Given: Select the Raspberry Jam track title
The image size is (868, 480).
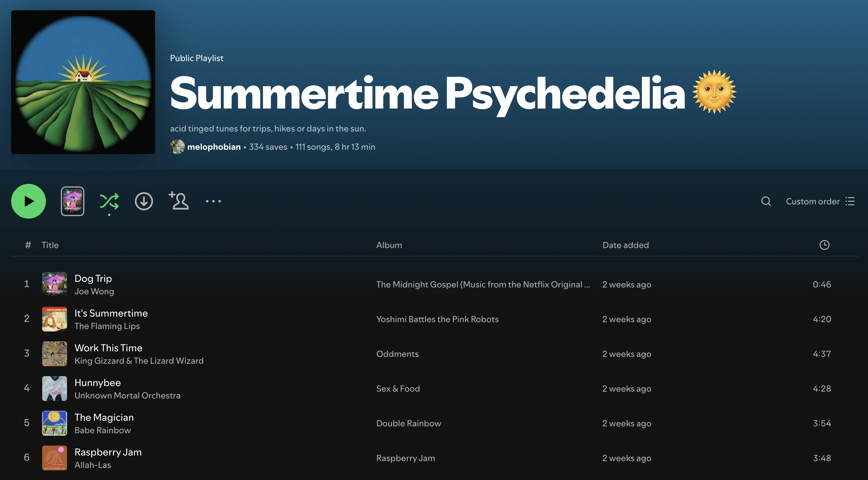Looking at the screenshot, I should [108, 452].
